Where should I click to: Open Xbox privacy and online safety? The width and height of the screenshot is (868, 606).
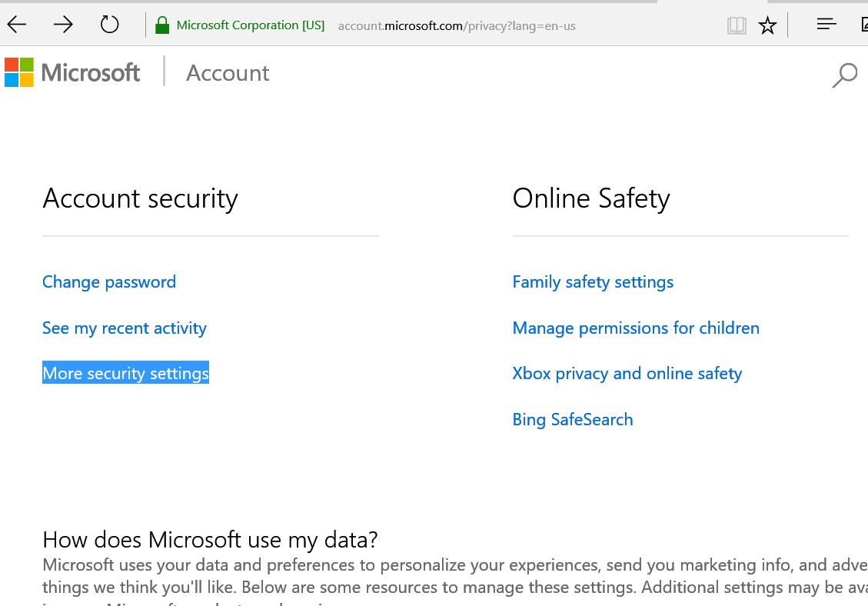coord(627,373)
